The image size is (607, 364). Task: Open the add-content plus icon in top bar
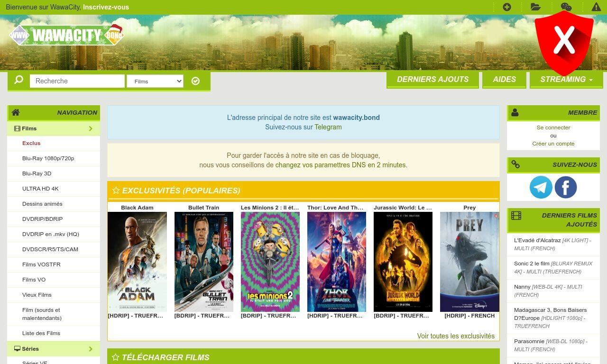click(x=507, y=7)
